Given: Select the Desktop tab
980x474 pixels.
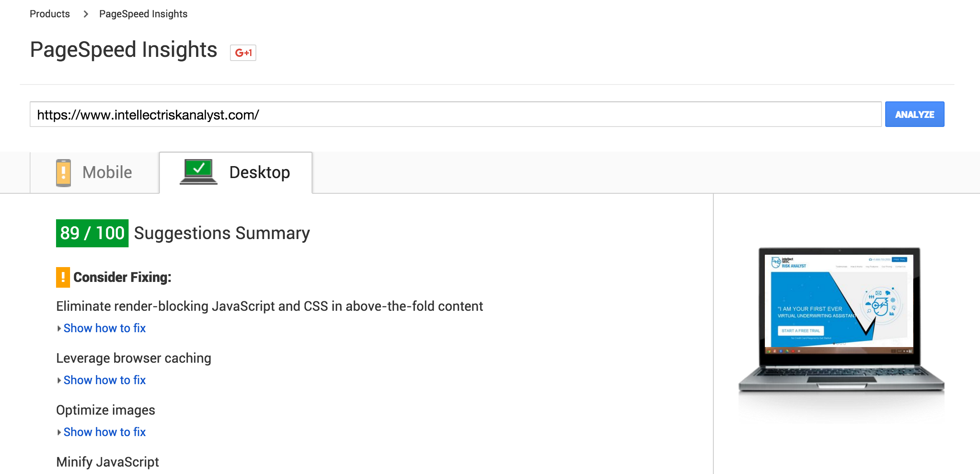Looking at the screenshot, I should 236,173.
